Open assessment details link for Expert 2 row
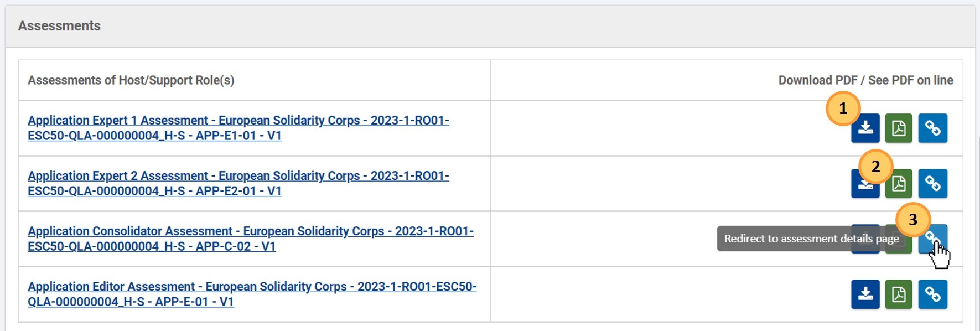This screenshot has width=980, height=331. click(933, 184)
